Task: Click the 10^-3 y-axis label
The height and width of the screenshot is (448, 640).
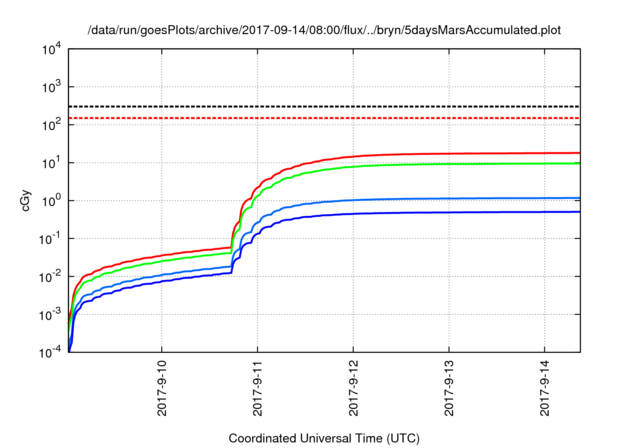Action: (x=50, y=315)
